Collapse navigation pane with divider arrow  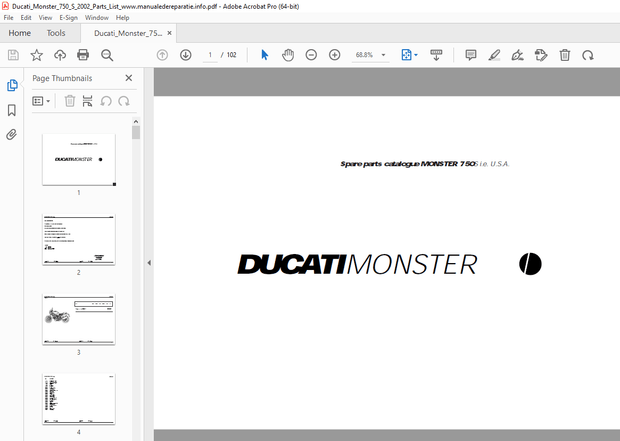pyautogui.click(x=149, y=263)
